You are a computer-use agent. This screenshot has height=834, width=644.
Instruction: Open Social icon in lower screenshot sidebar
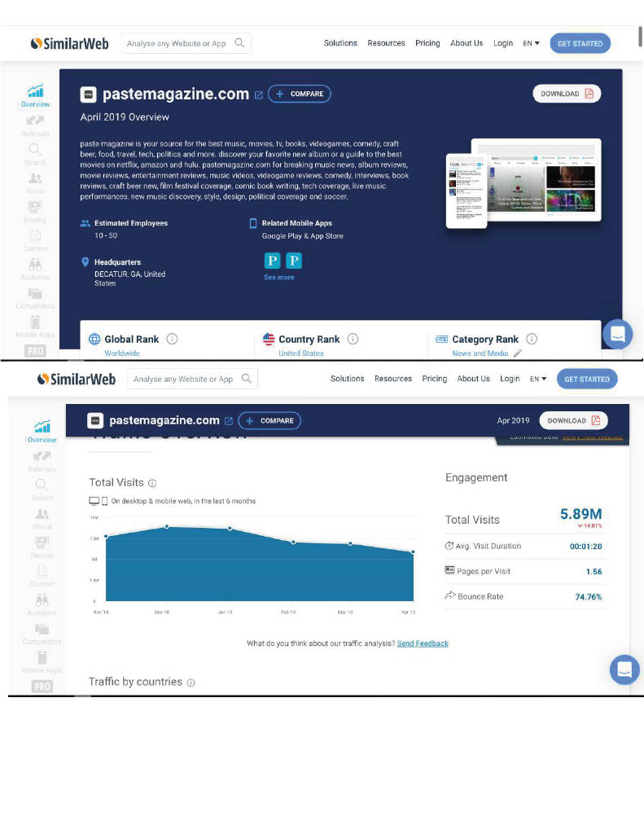point(42,514)
